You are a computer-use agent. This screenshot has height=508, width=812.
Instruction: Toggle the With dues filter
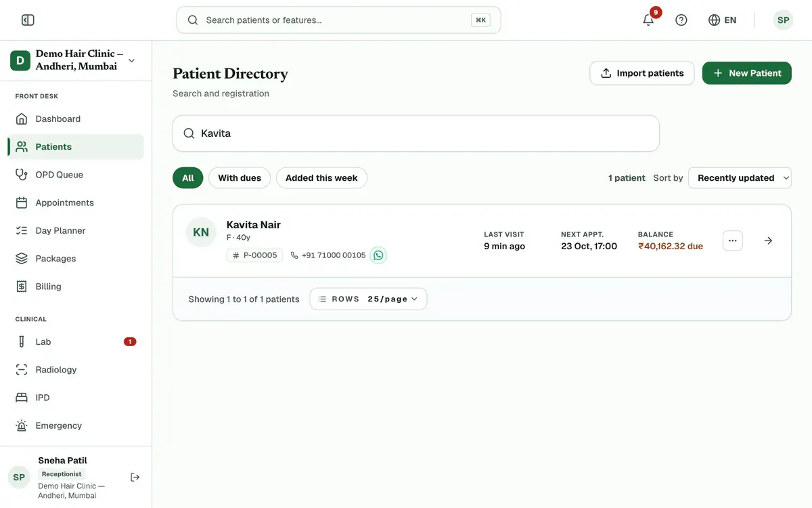point(240,178)
